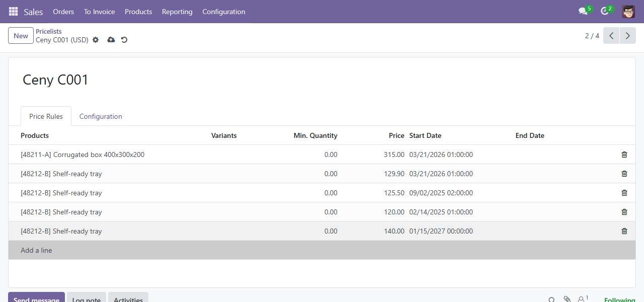The height and width of the screenshot is (302, 644).
Task: Click the gear actions icon beside Ceny C001 (USD)
Action: click(96, 40)
